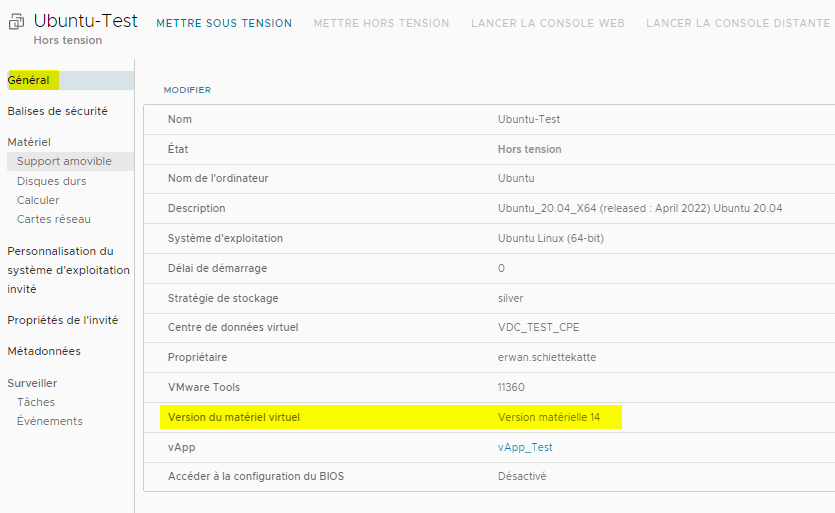The image size is (835, 513).
Task: Select Calculer under Matériel
Action: tap(38, 200)
